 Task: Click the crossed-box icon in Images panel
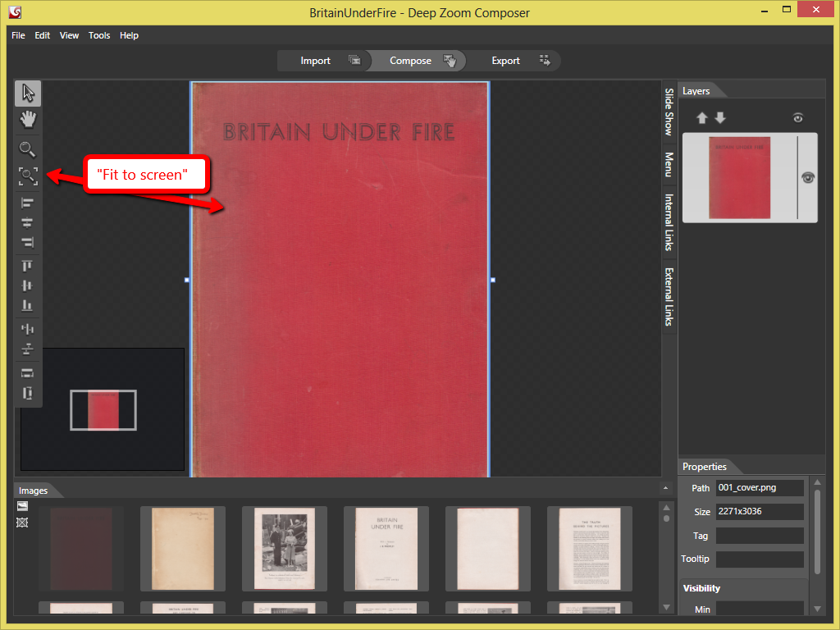click(x=22, y=523)
